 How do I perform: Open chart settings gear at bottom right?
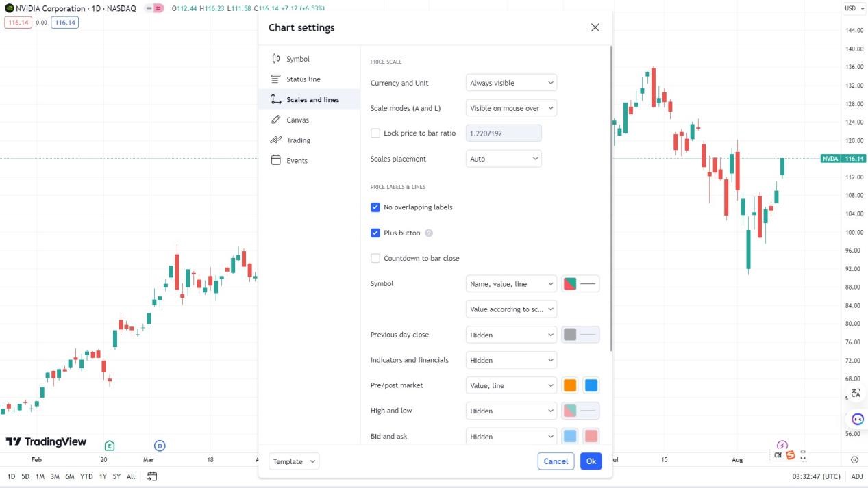pos(854,460)
